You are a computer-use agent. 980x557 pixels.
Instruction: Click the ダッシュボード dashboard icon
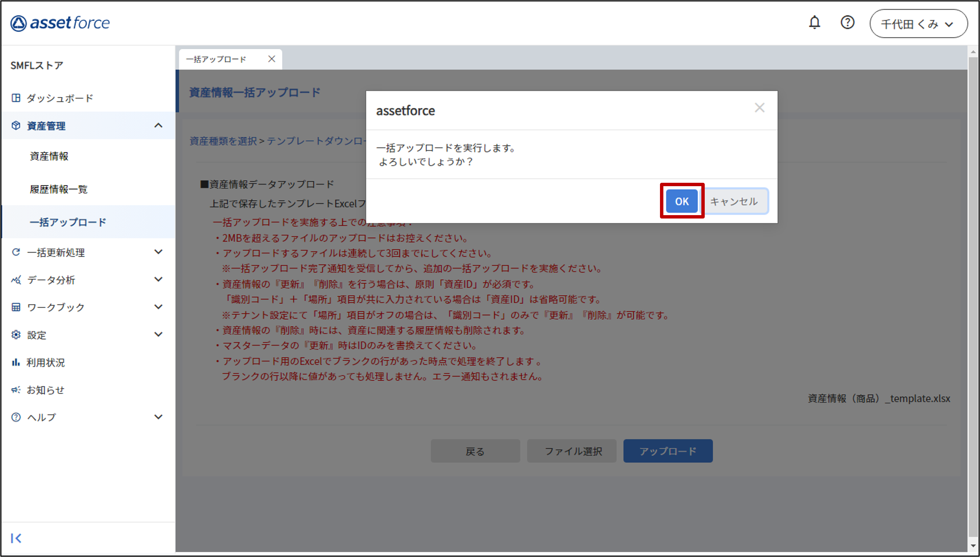16,98
